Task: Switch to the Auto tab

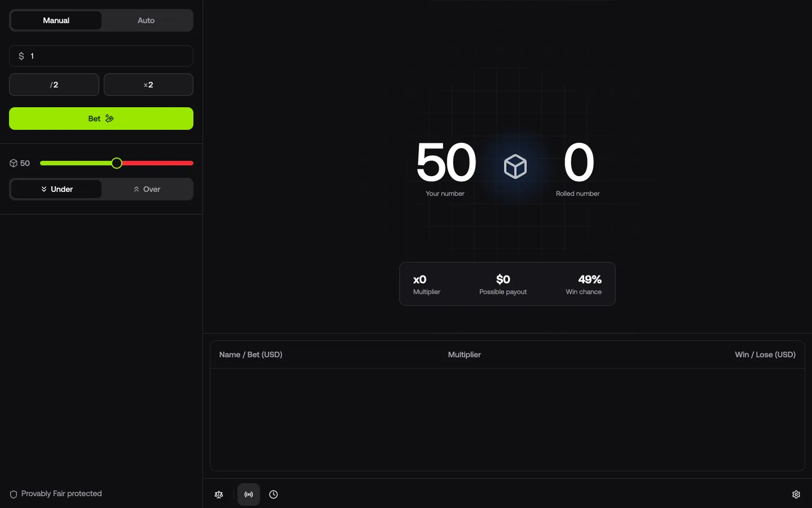Action: 146,20
